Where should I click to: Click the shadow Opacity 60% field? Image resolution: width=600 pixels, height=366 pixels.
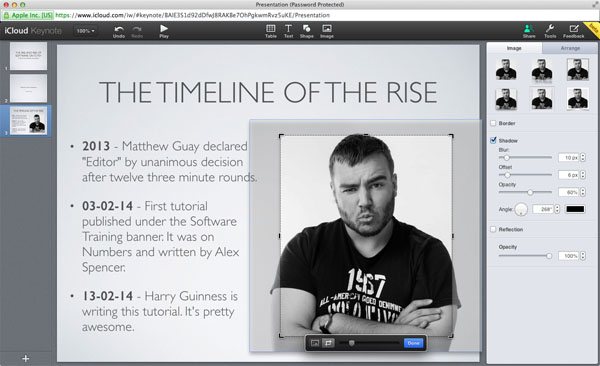click(569, 192)
